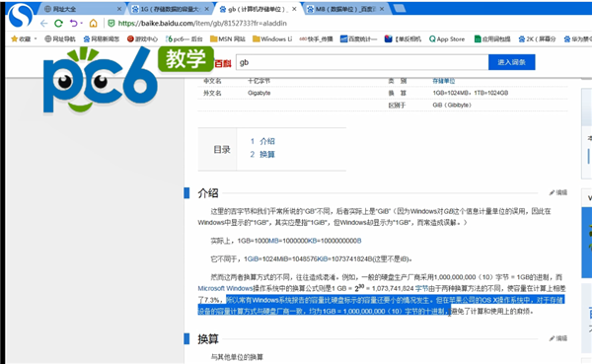Open the 游戏中心 bookmark
The width and height of the screenshot is (592, 364).
point(142,38)
